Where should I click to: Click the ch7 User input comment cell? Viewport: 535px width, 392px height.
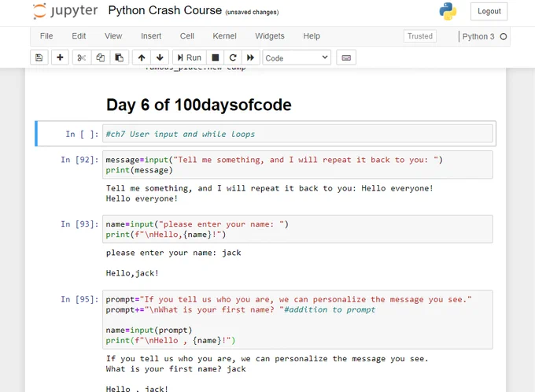point(297,134)
